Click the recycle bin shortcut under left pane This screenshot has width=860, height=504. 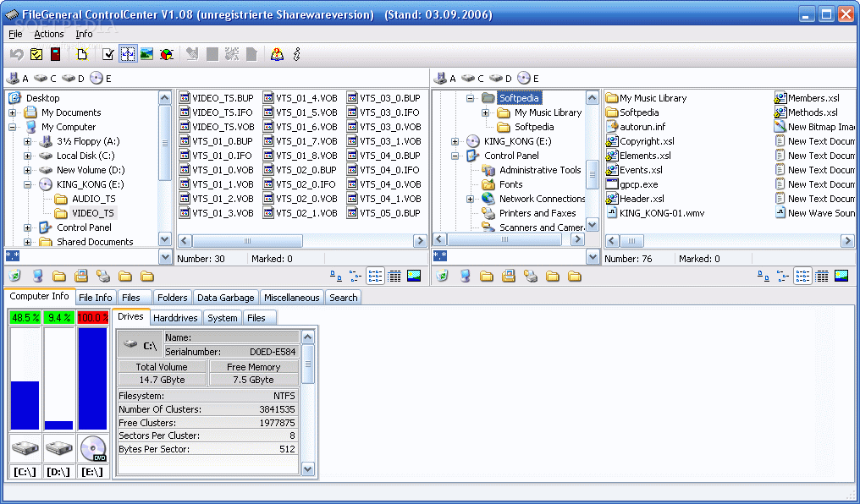coord(14,276)
